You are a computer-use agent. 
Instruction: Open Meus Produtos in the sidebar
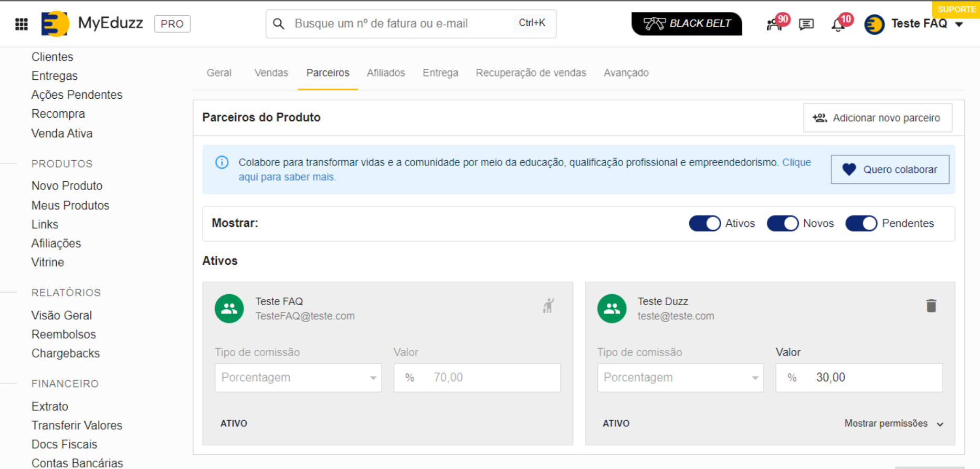[x=70, y=205]
